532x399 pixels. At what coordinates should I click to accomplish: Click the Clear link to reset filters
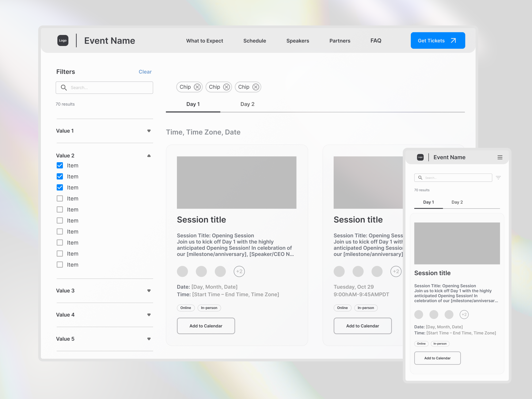point(145,72)
